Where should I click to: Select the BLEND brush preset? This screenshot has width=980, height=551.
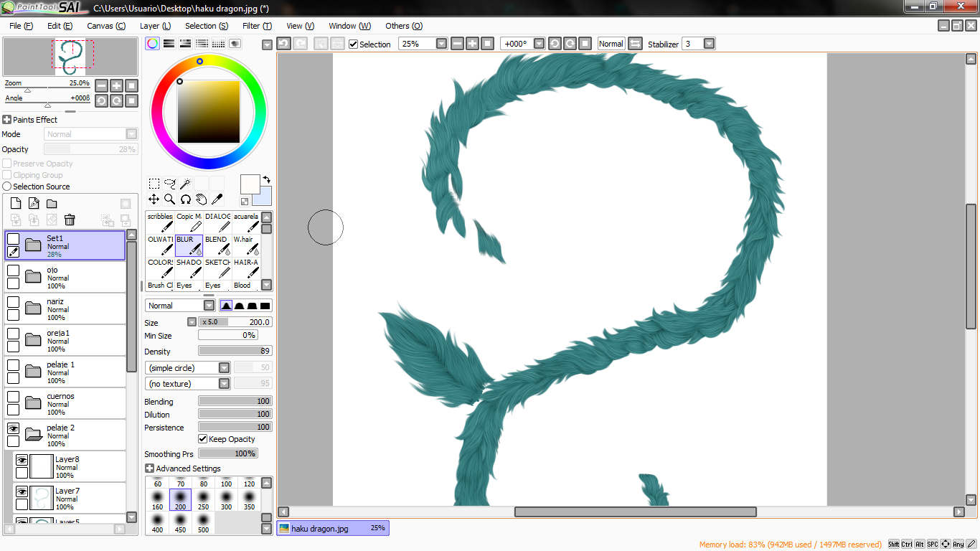tap(217, 245)
